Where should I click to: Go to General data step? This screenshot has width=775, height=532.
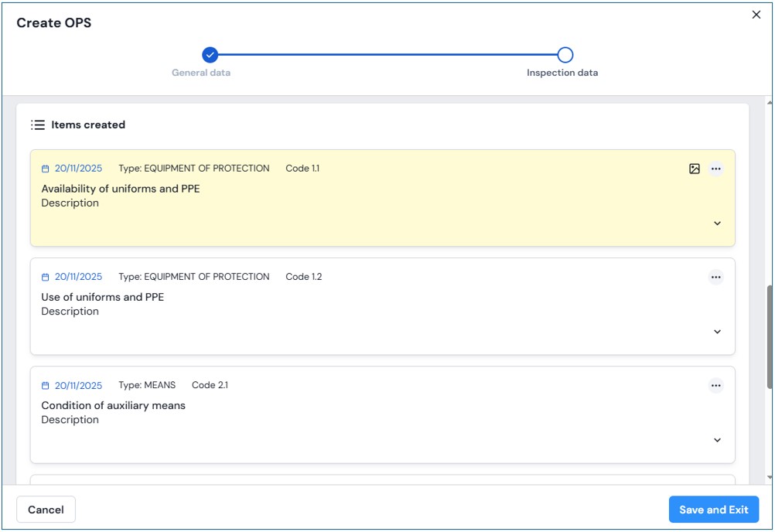210,55
